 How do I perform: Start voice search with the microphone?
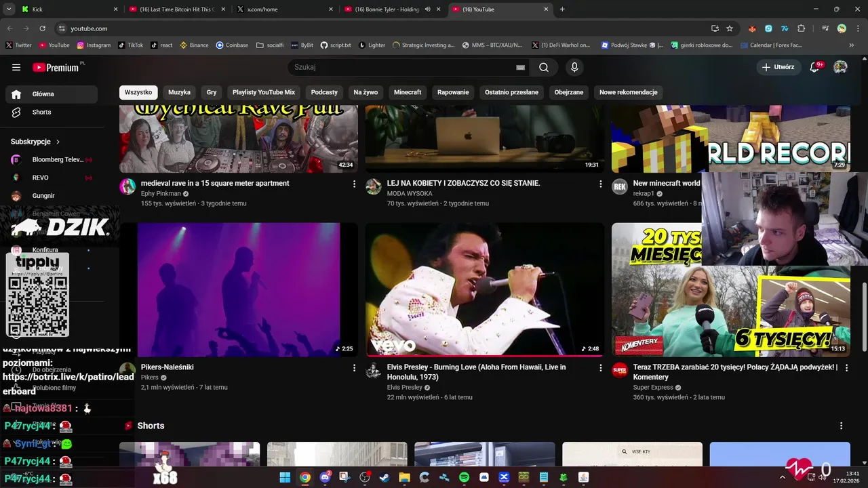click(x=574, y=67)
